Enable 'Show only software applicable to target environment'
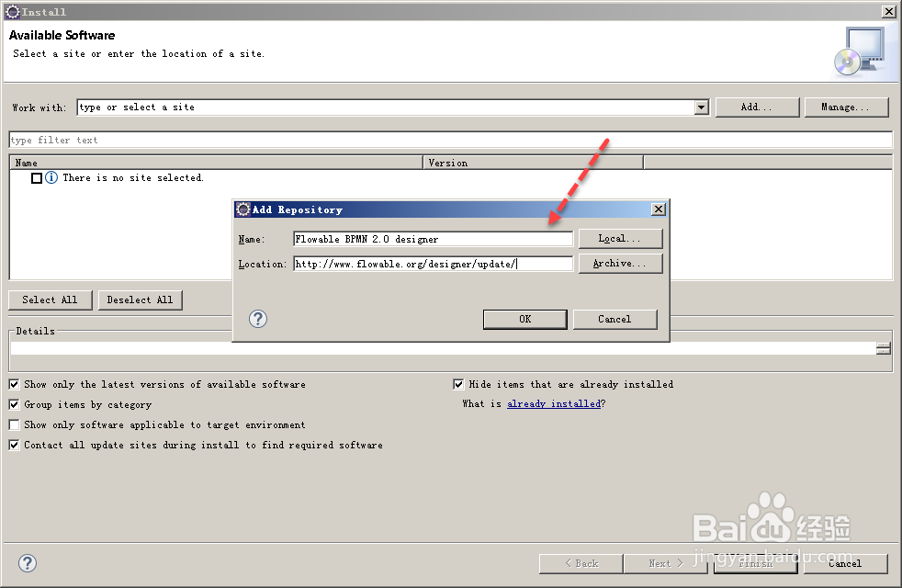The height and width of the screenshot is (588, 902). point(15,424)
